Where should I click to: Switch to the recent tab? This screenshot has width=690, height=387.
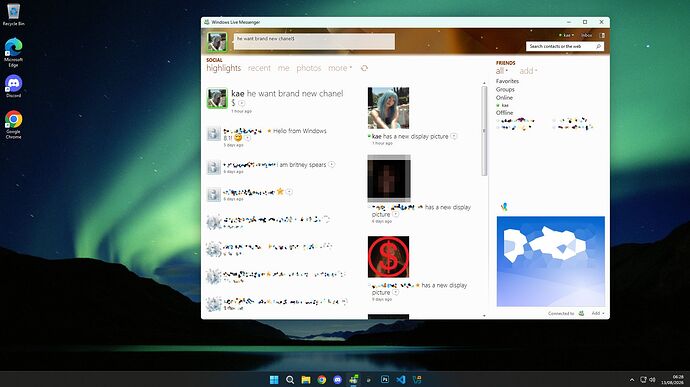[x=259, y=68]
